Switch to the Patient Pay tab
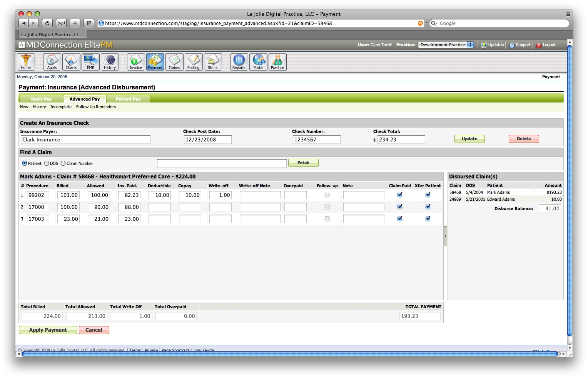Viewport: 588px width, 378px height. pos(128,99)
